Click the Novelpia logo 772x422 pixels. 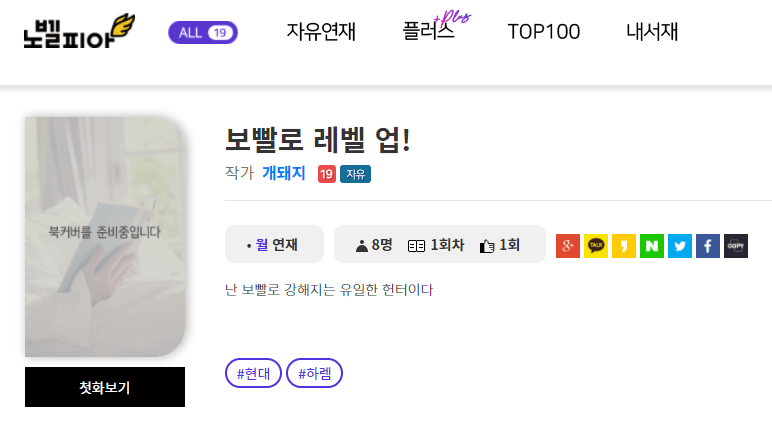click(x=79, y=32)
